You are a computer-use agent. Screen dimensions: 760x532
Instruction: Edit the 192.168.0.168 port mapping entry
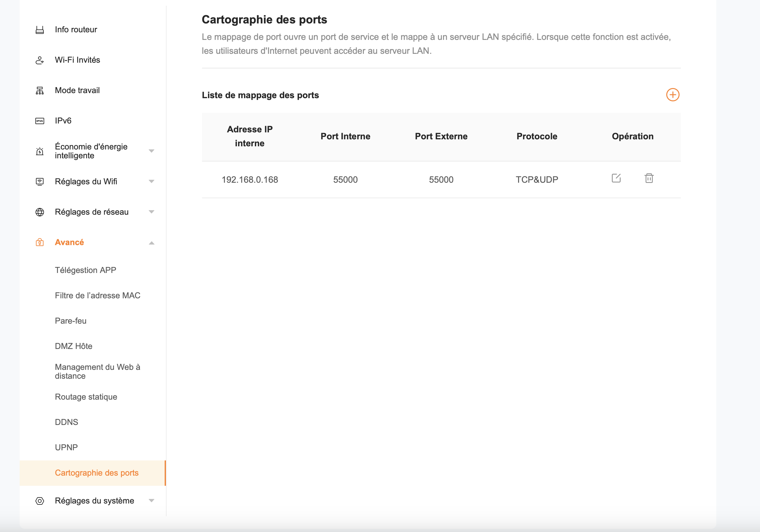pyautogui.click(x=616, y=178)
